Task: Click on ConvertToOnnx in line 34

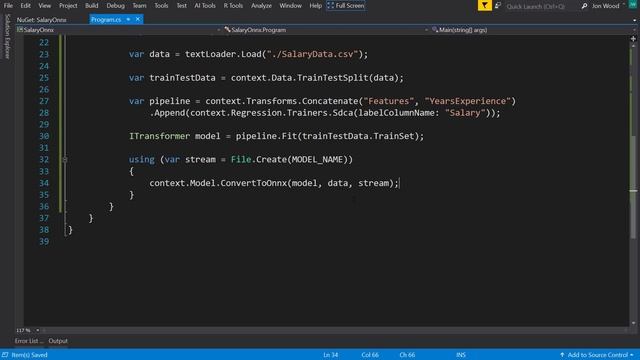Action: pos(254,183)
